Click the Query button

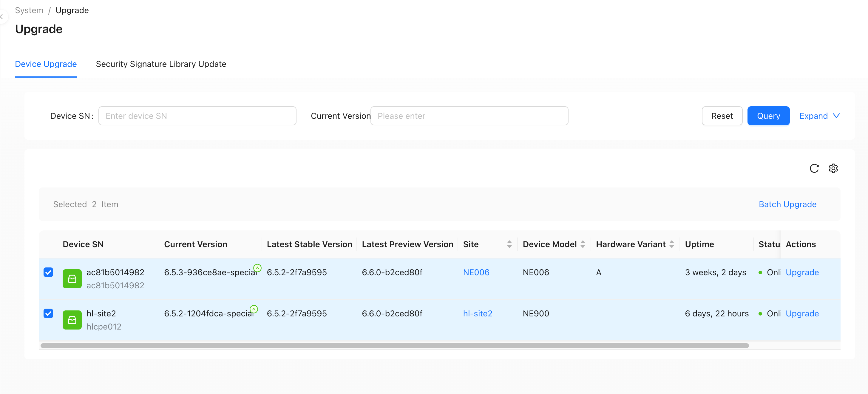[769, 116]
